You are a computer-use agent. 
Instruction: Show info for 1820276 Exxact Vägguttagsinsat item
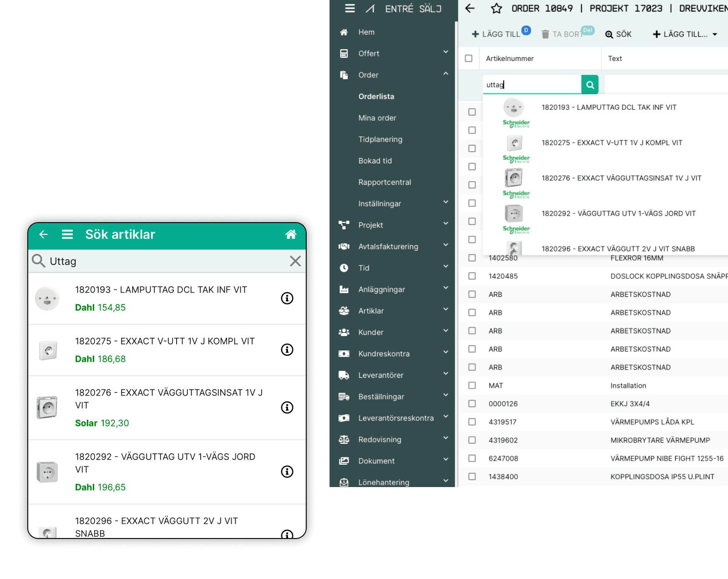[x=287, y=407]
